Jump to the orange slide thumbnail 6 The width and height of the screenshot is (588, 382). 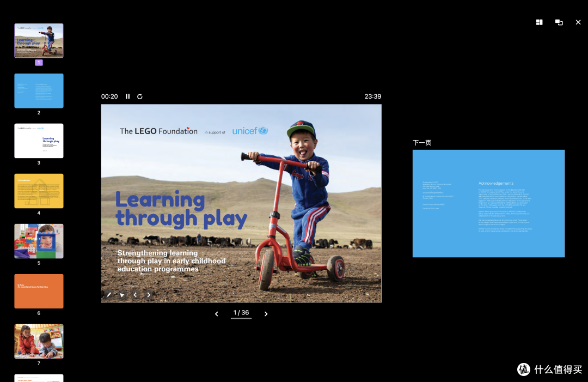click(39, 291)
